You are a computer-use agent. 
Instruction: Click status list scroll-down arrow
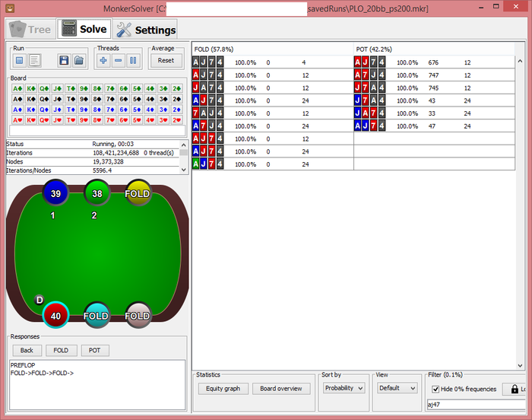[x=184, y=170]
